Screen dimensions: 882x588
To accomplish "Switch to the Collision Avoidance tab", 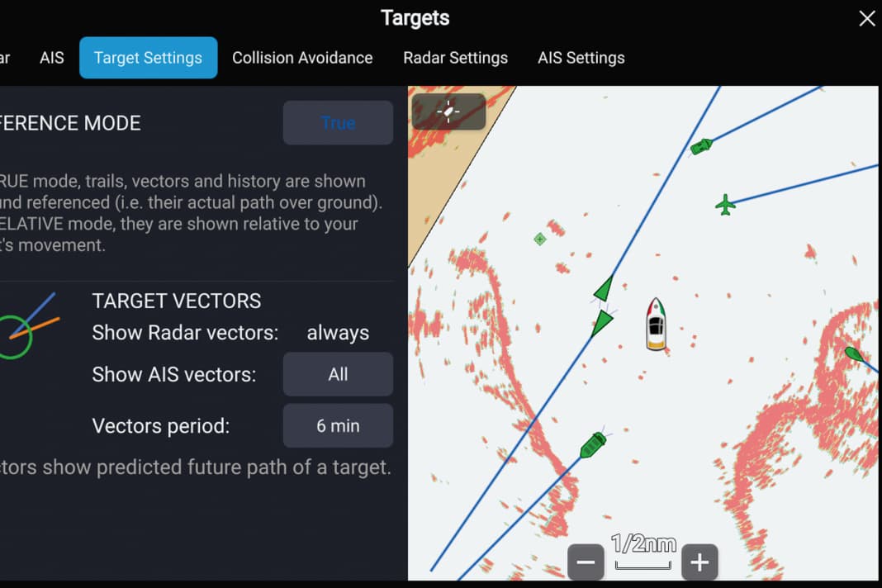I will click(302, 58).
